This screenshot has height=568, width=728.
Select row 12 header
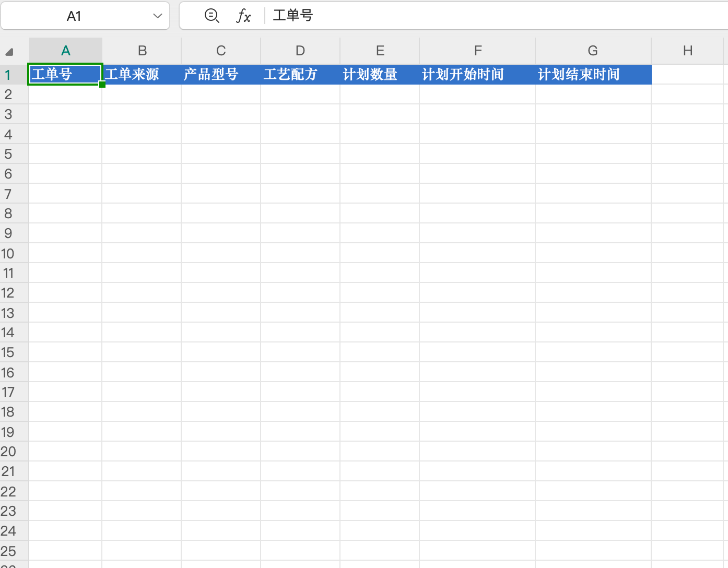pyautogui.click(x=8, y=293)
